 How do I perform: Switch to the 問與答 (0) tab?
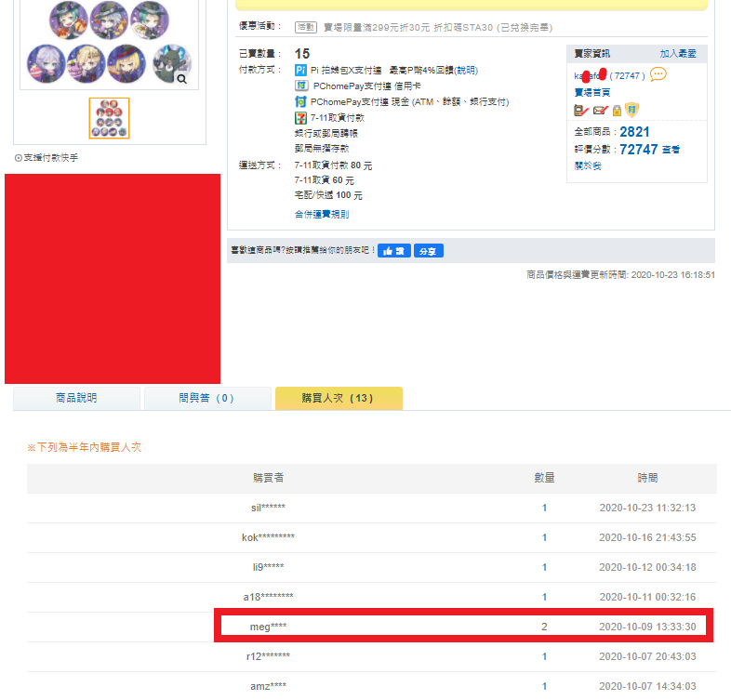[207, 398]
